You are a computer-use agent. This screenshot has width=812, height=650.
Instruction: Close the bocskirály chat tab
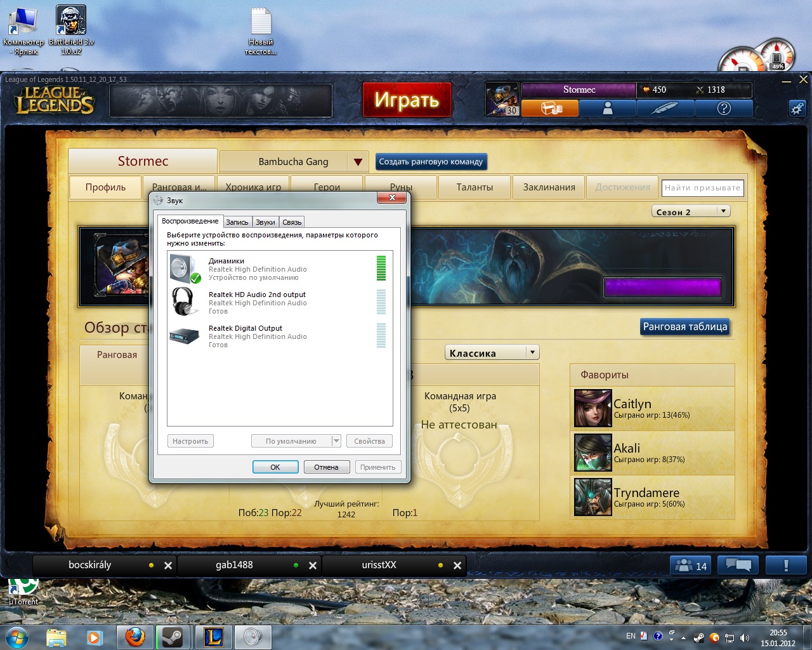(x=168, y=566)
